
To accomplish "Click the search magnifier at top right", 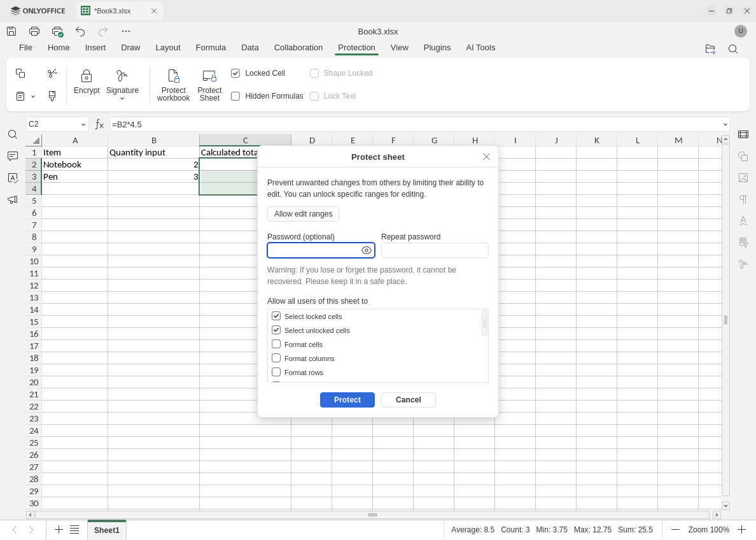I will (733, 49).
